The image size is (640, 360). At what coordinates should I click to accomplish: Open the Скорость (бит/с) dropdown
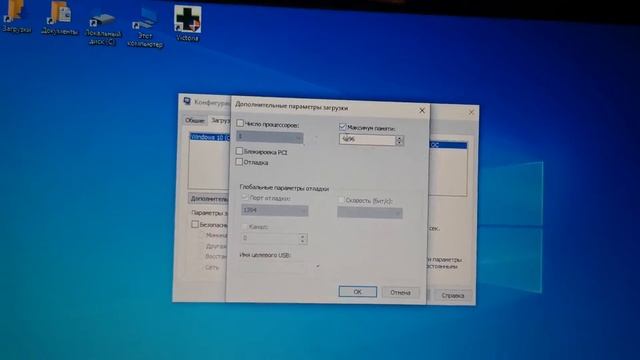click(370, 213)
